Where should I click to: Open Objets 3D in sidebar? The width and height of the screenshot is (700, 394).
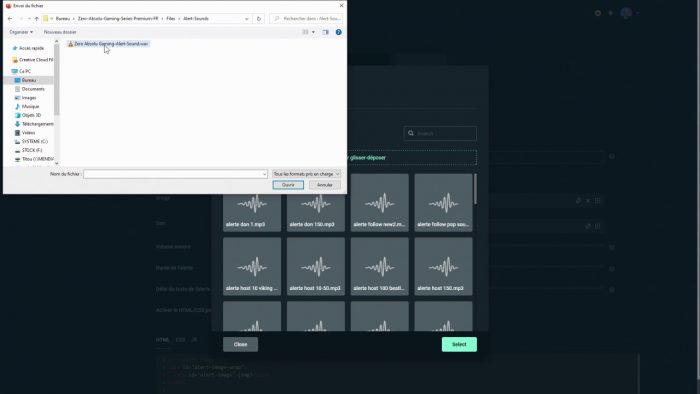coord(28,115)
